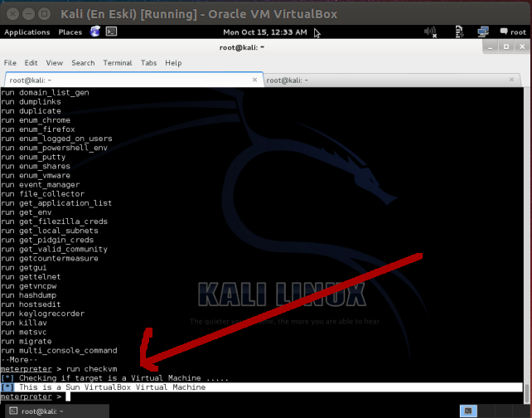Click 'Checking if target is a Virtual Machine' line
Screen dimensions: 532x418
pyautogui.click(x=114, y=378)
